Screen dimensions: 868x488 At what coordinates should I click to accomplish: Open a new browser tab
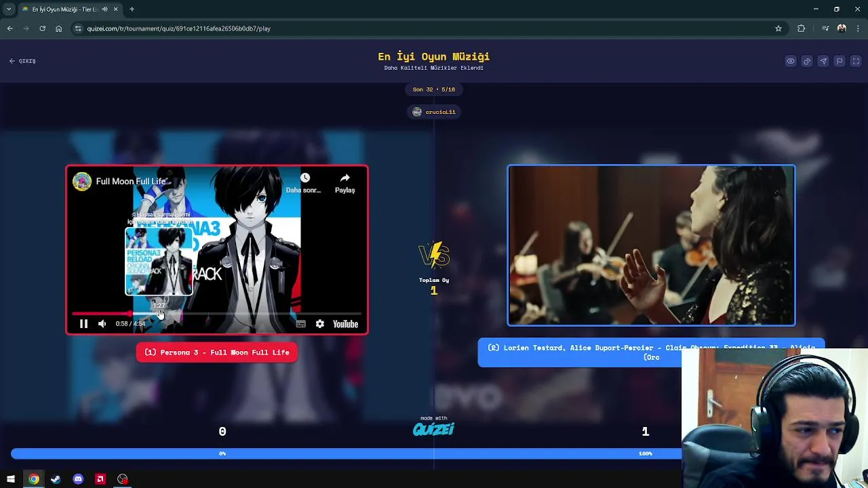click(x=132, y=9)
